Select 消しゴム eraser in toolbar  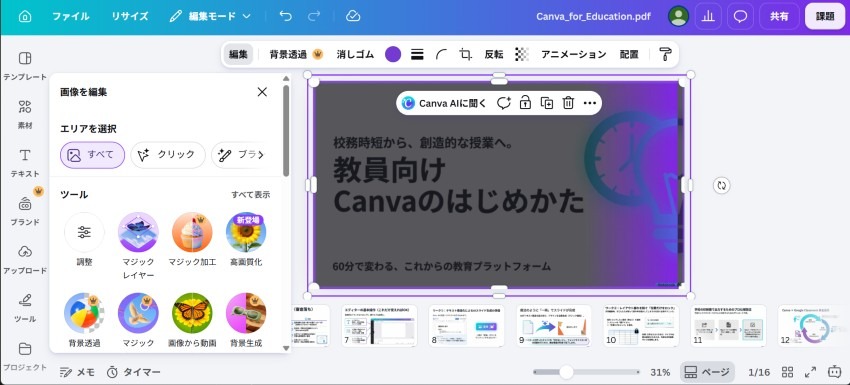(355, 54)
